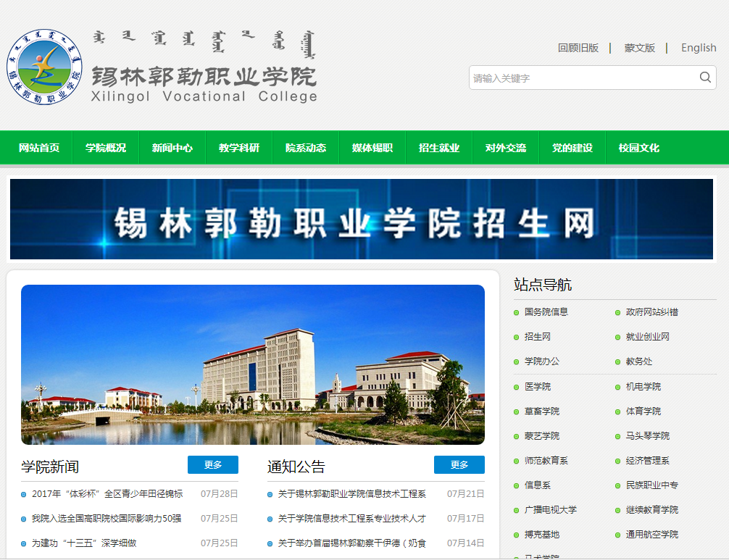Go to 招生就业 navigation tab
729x560 pixels.
(x=439, y=148)
